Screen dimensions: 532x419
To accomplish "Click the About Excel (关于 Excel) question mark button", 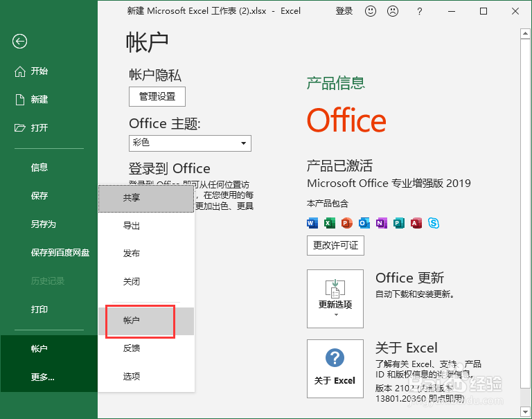I will (335, 368).
